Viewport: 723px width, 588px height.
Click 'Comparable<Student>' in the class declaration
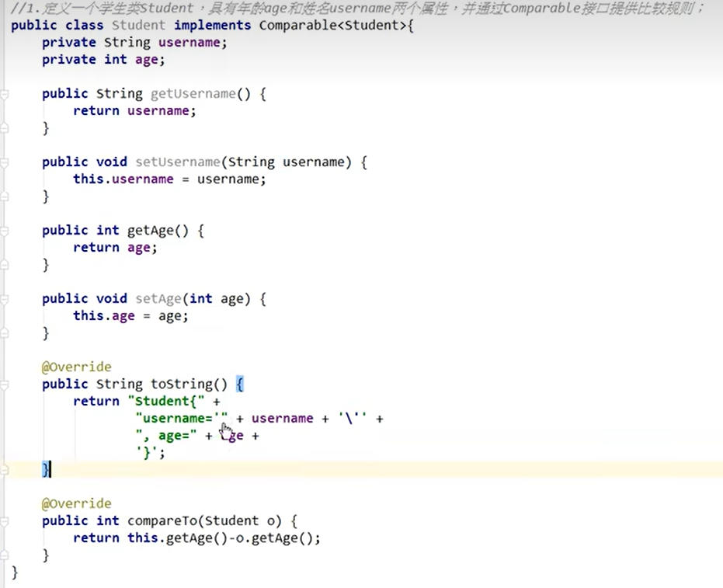(332, 25)
